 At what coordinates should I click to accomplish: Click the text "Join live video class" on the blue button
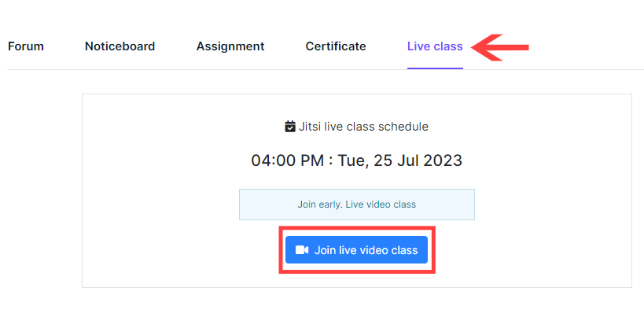(366, 250)
